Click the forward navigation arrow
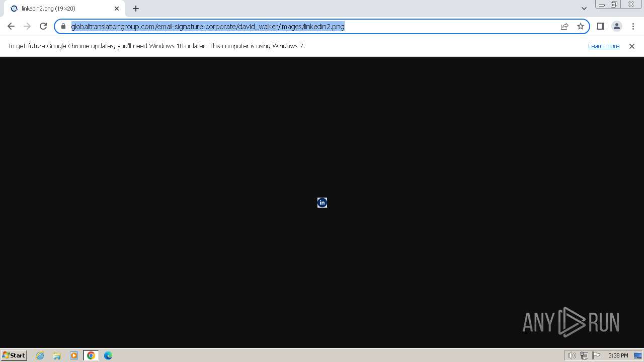This screenshot has width=644, height=362. (27, 26)
